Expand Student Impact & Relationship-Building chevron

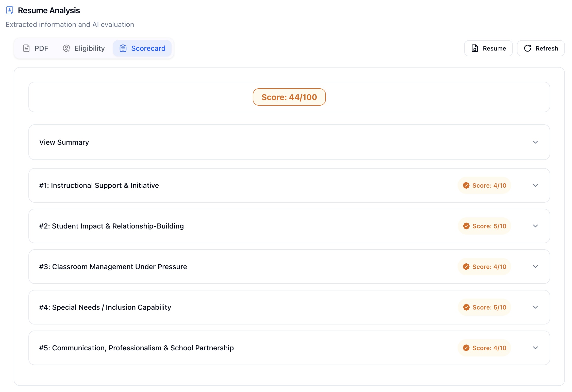(535, 226)
